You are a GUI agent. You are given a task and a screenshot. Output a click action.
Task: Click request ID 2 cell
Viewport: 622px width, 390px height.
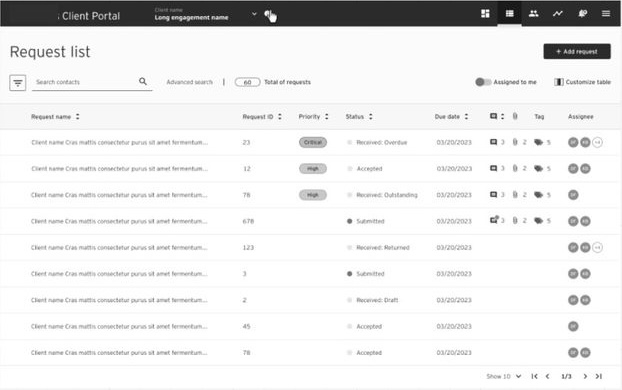click(x=244, y=300)
